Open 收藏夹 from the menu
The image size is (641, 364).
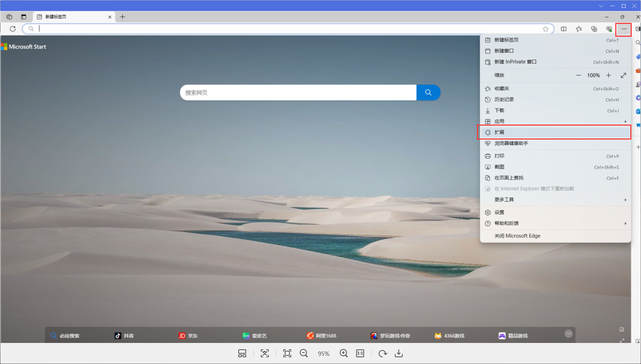556,89
